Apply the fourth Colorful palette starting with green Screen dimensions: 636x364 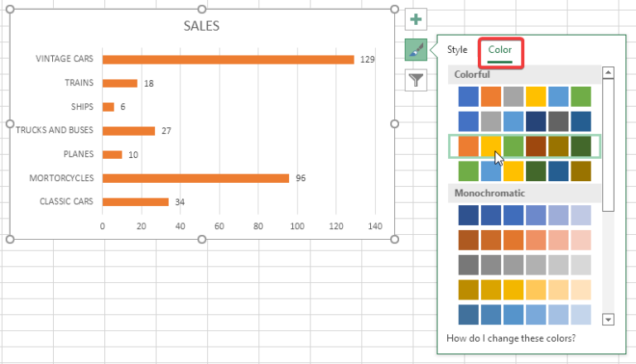[x=524, y=170]
